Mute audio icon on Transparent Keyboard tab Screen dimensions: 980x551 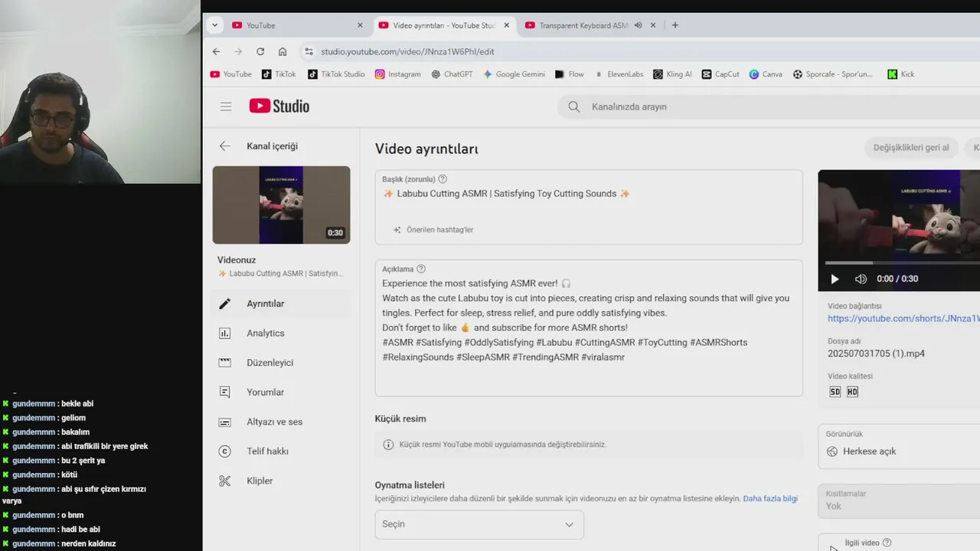coord(638,25)
